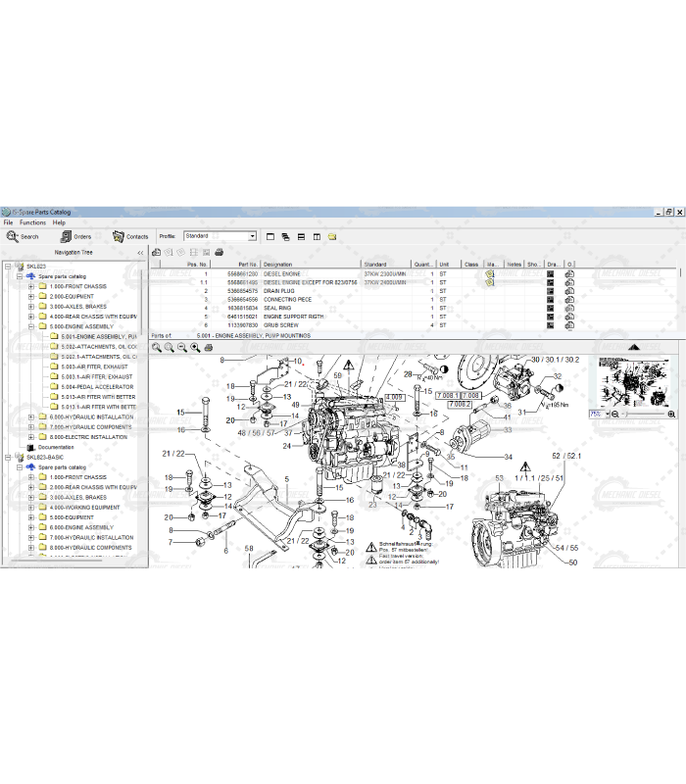
Task: Expand the 8.000-ELECTRIC INSTALLATION folder
Action: click(31, 437)
